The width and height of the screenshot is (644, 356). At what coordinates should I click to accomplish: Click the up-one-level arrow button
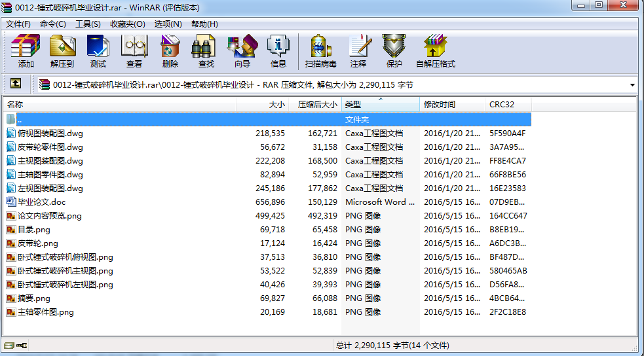pos(16,84)
